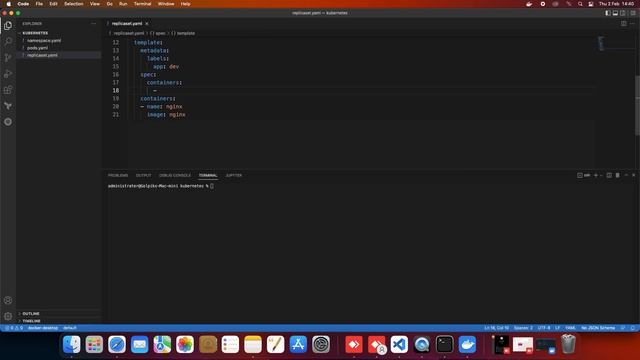This screenshot has width=640, height=360.
Task: Open the Manage gear menu
Action: 8,316
